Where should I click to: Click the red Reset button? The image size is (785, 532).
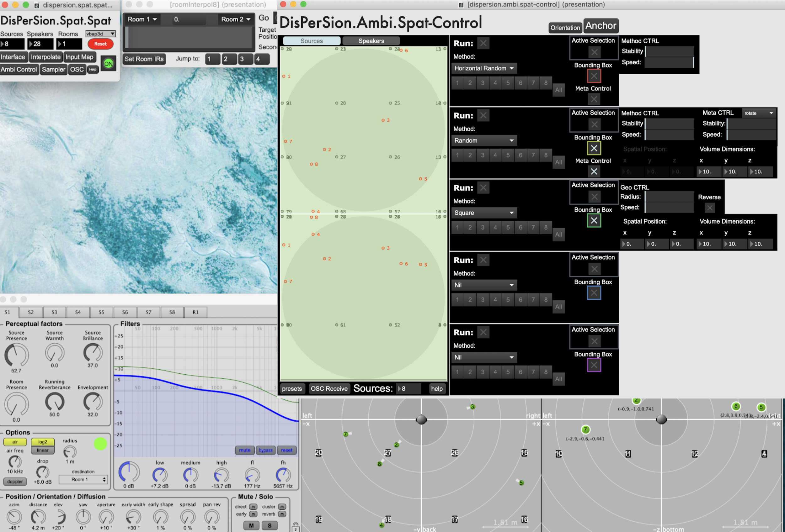coord(100,44)
